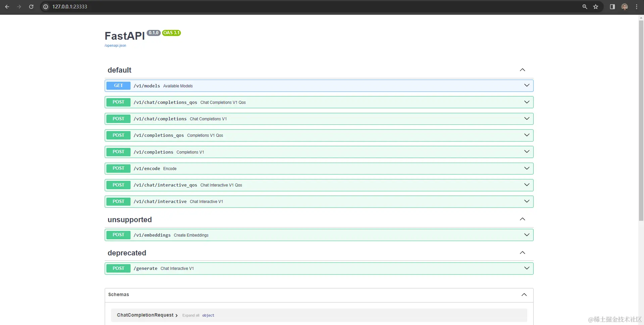
Task: Click the /v1/chat/interactive endpoint path
Action: pos(160,202)
